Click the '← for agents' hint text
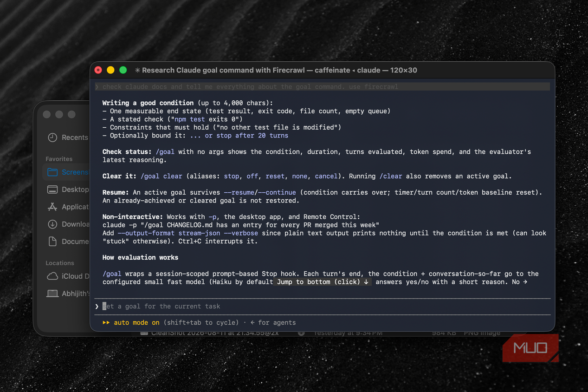 pyautogui.click(x=273, y=322)
